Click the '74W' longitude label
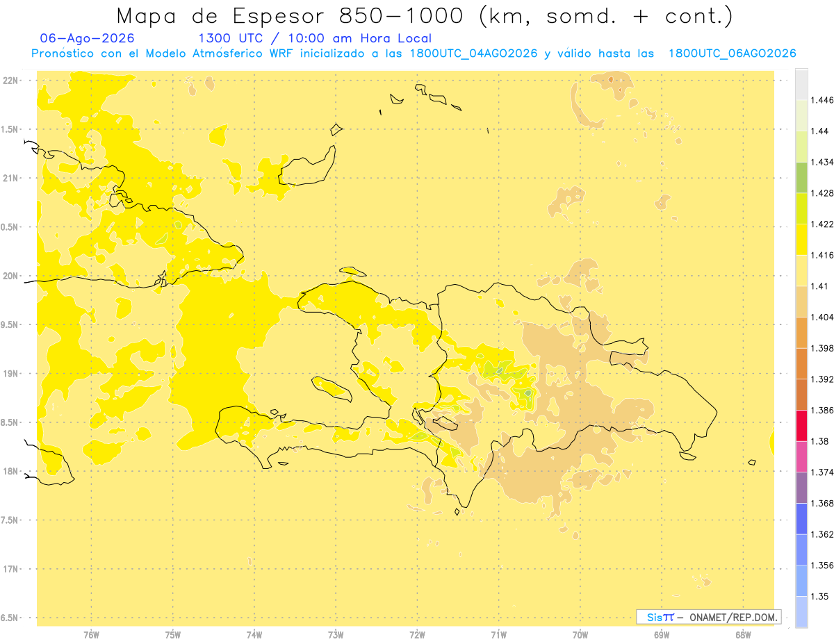Image resolution: width=834 pixels, height=644 pixels. coord(254,634)
